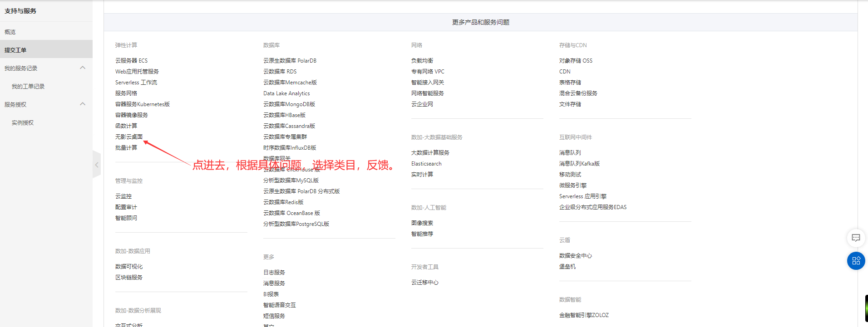Open 数据可视化 link
The image size is (868, 327).
tap(129, 266)
